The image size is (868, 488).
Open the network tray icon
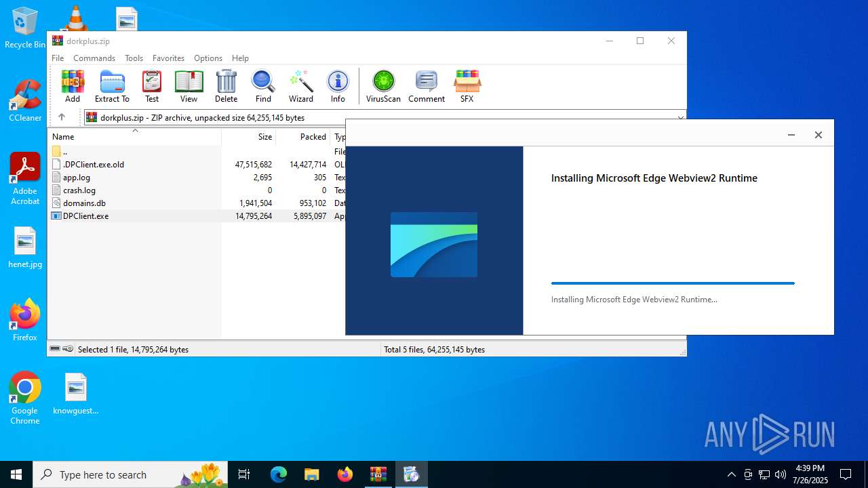(764, 474)
